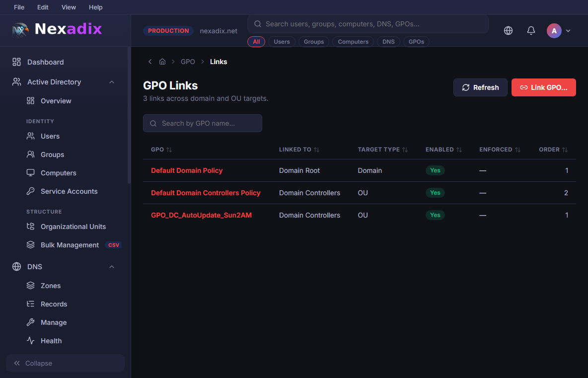588x378 pixels.
Task: Open notifications with the bell icon
Action: pyautogui.click(x=531, y=31)
